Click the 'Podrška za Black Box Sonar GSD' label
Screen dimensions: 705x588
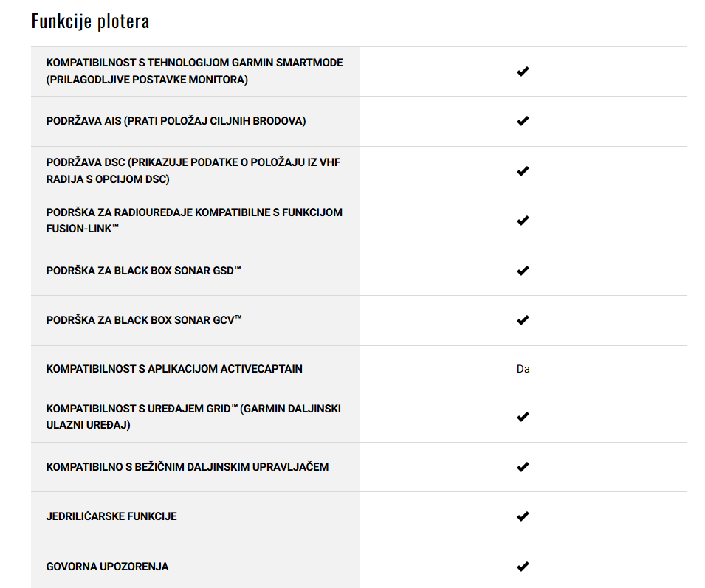tap(143, 271)
